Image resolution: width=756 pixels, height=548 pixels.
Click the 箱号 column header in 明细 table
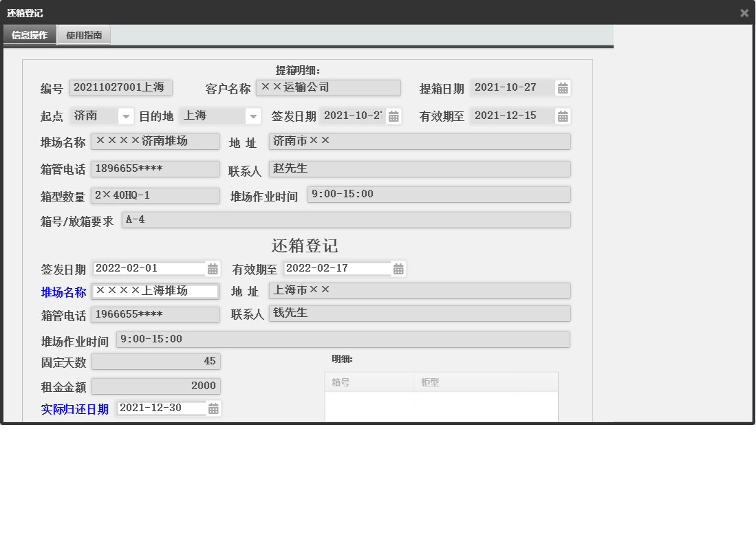(x=369, y=381)
